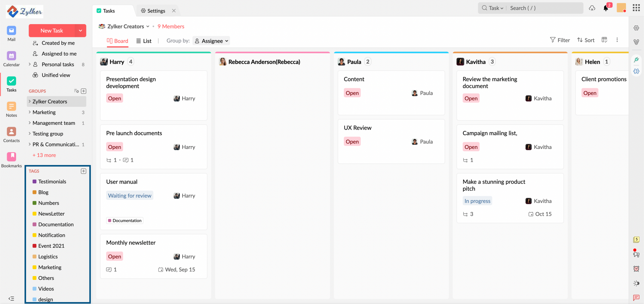Image resolution: width=644 pixels, height=304 pixels.
Task: Open the Sort option
Action: (586, 40)
